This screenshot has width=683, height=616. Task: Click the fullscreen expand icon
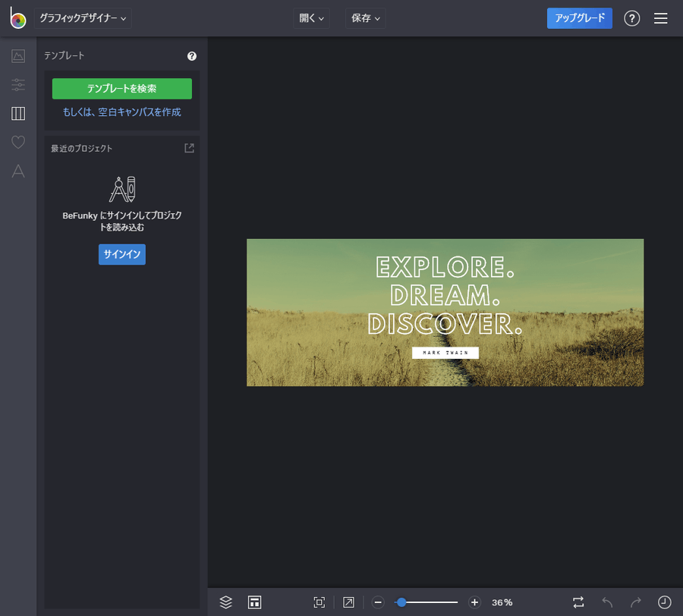click(348, 602)
